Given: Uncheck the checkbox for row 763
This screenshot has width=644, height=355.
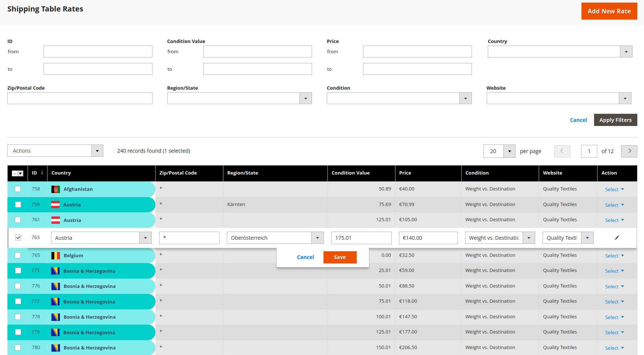Looking at the screenshot, I should click(18, 238).
